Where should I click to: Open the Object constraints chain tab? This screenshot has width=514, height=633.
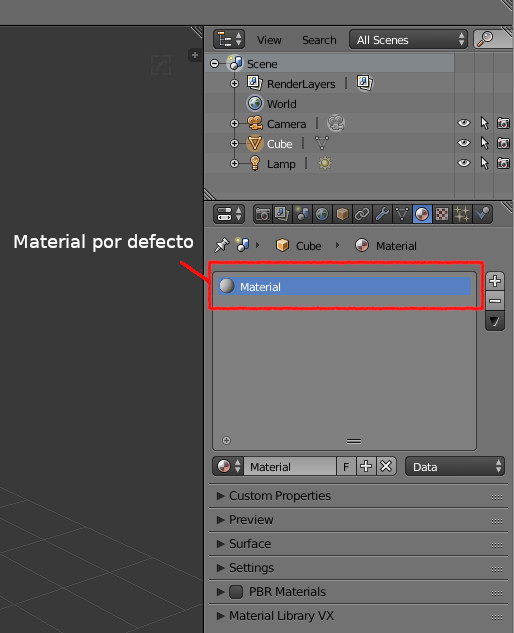[362, 214]
